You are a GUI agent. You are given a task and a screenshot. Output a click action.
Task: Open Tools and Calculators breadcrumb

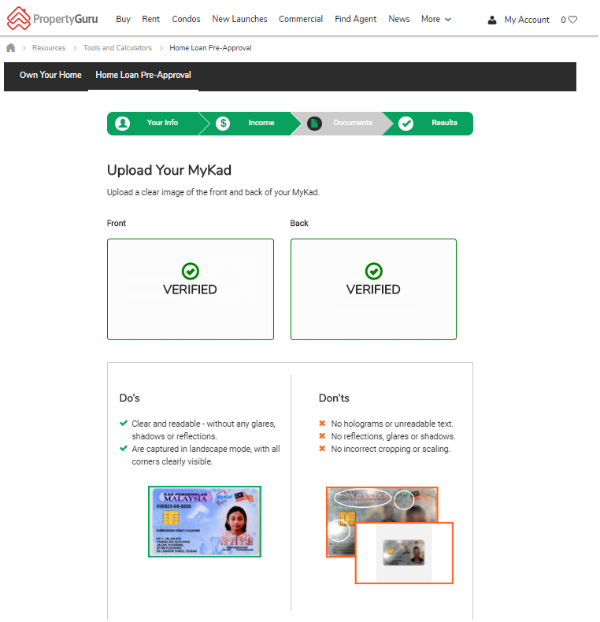117,48
